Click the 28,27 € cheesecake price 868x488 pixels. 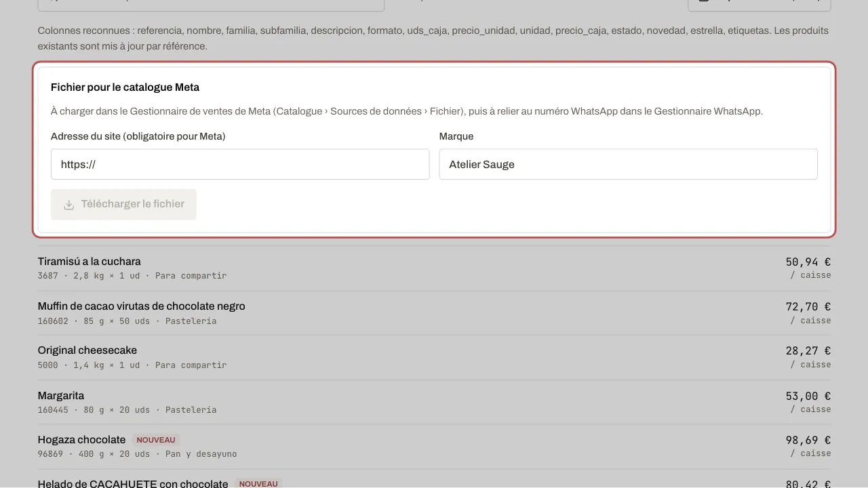point(808,350)
